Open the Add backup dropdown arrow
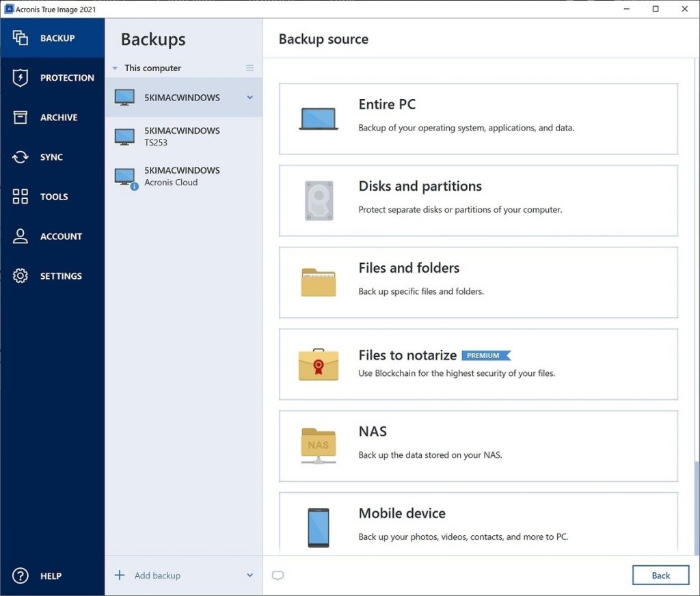This screenshot has width=700, height=596. (250, 575)
